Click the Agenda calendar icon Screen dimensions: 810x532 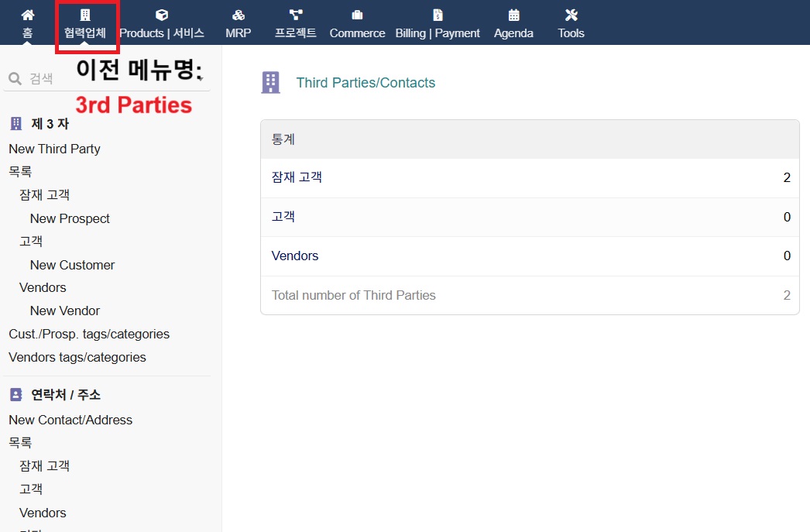point(513,15)
